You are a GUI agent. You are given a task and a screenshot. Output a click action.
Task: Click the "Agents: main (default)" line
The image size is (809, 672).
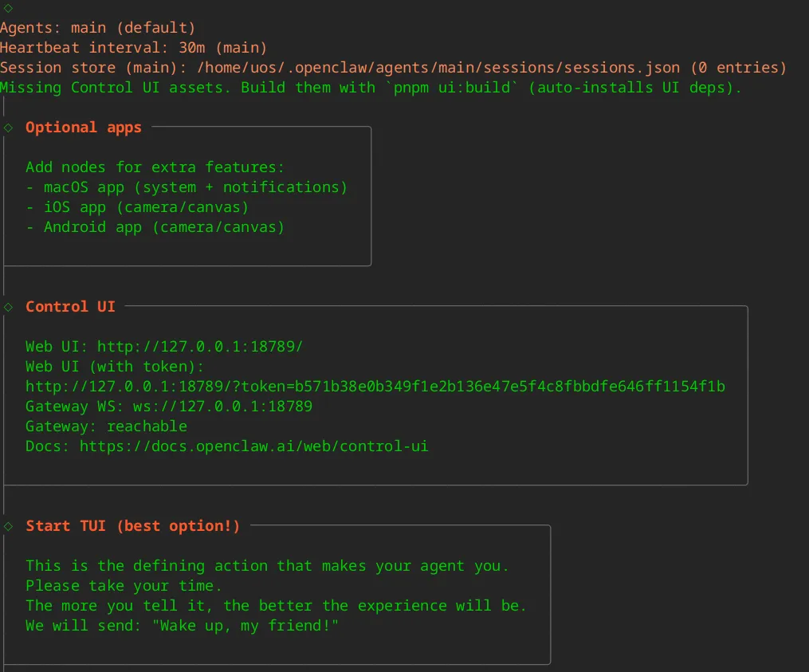pos(97,28)
